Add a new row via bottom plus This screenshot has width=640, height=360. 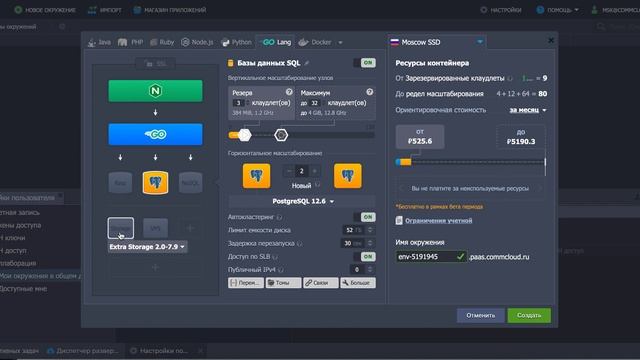[155, 268]
